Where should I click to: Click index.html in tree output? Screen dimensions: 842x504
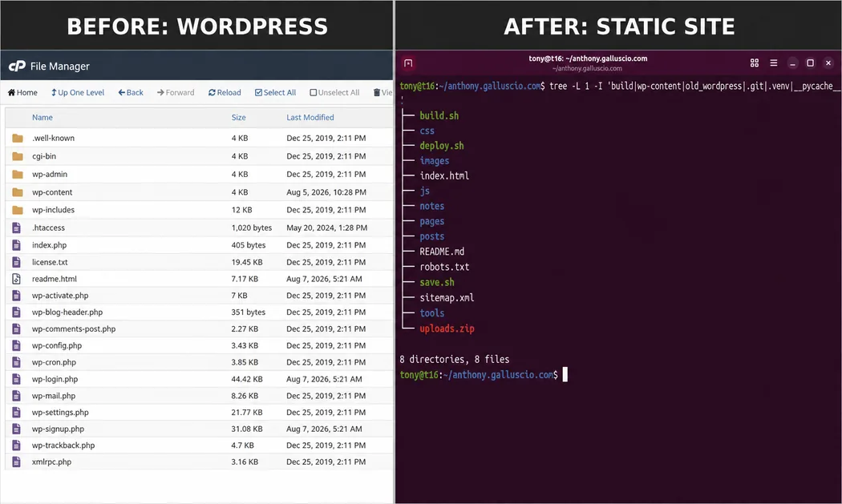pos(444,175)
